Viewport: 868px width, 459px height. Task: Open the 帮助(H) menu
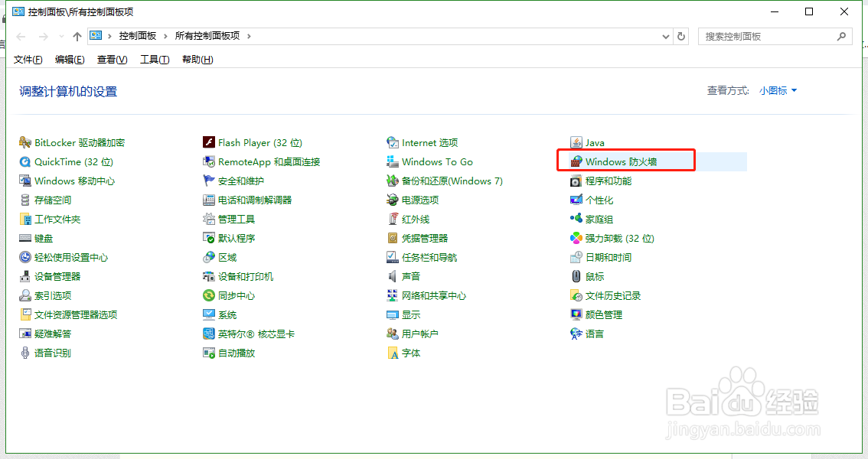197,60
